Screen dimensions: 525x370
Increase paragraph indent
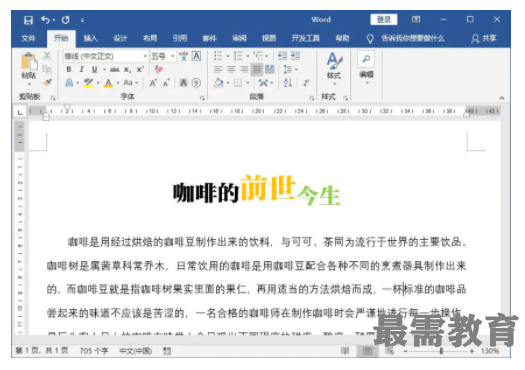coord(295,56)
